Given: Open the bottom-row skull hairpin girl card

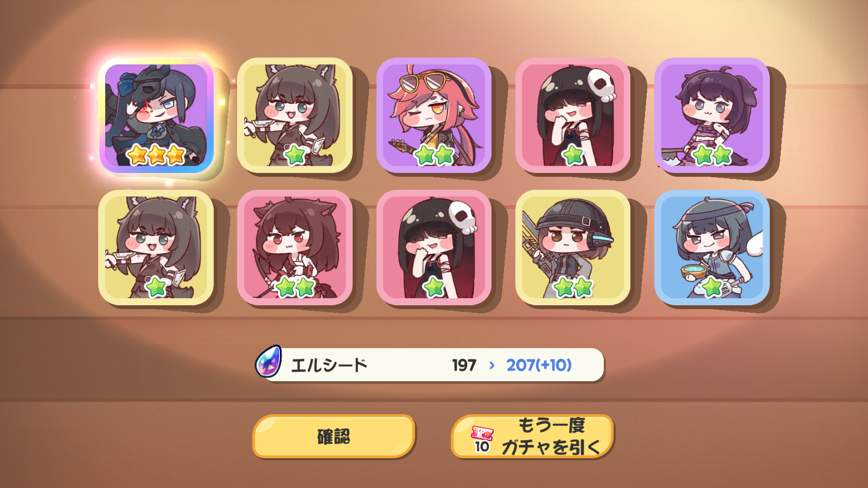Looking at the screenshot, I should (x=434, y=247).
